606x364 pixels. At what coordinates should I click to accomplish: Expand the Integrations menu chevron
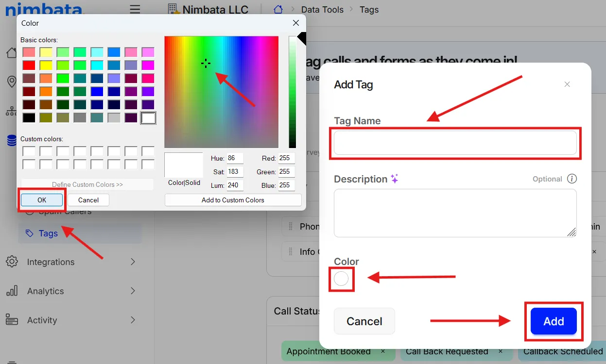133,262
